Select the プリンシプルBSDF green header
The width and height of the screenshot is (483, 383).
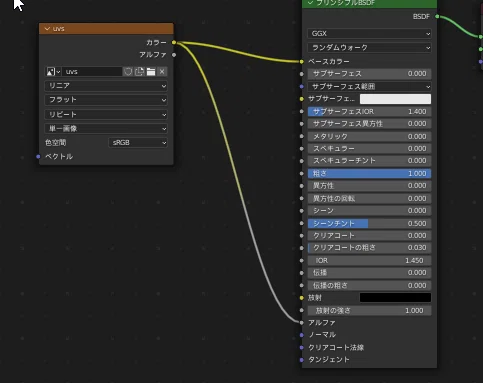click(x=369, y=3)
